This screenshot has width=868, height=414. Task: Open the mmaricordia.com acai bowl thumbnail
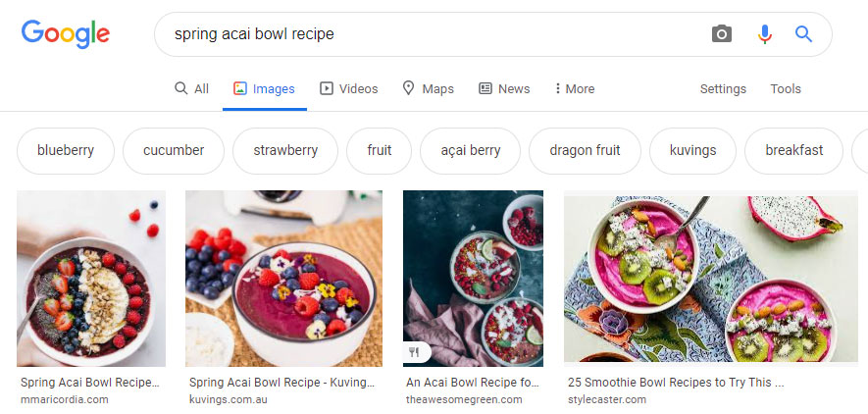[91, 278]
